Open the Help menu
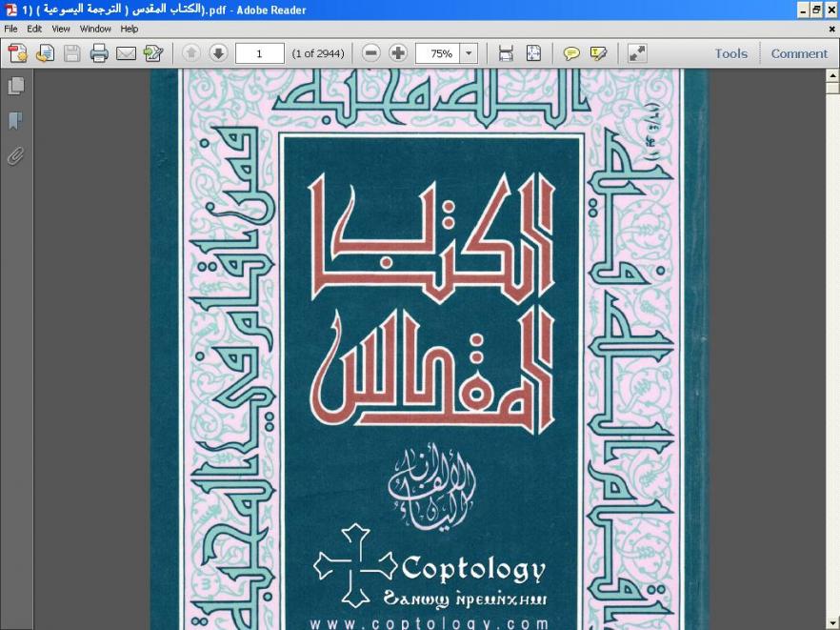The height and width of the screenshot is (630, 840). pyautogui.click(x=130, y=29)
